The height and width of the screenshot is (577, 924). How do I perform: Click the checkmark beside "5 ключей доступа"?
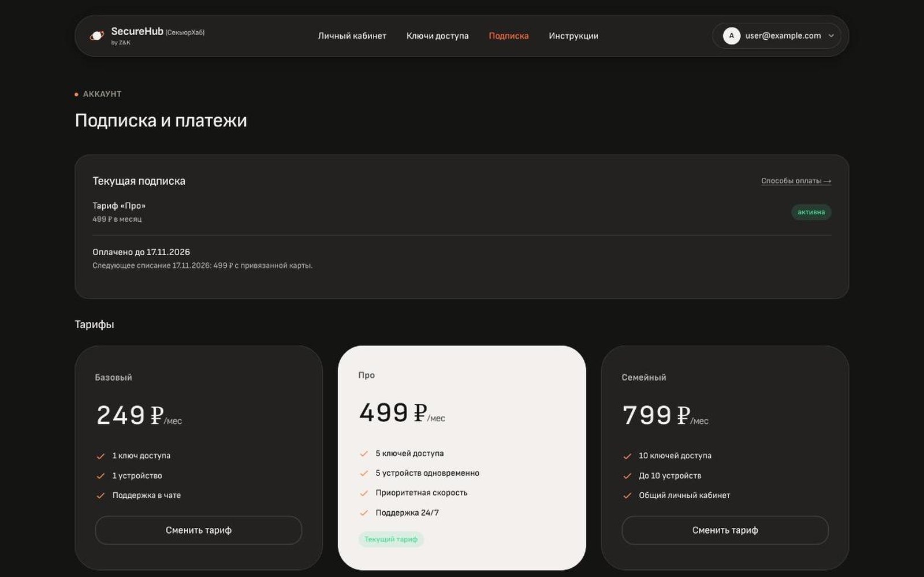(x=364, y=454)
